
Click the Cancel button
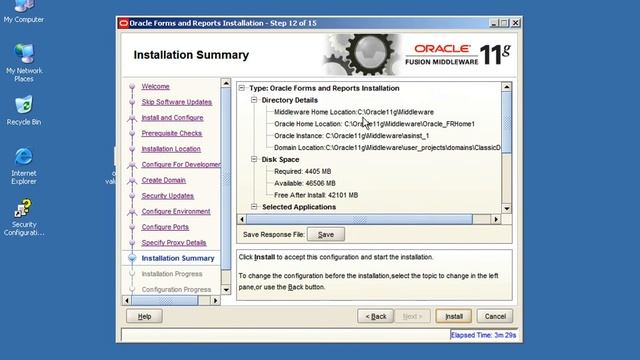(x=495, y=316)
